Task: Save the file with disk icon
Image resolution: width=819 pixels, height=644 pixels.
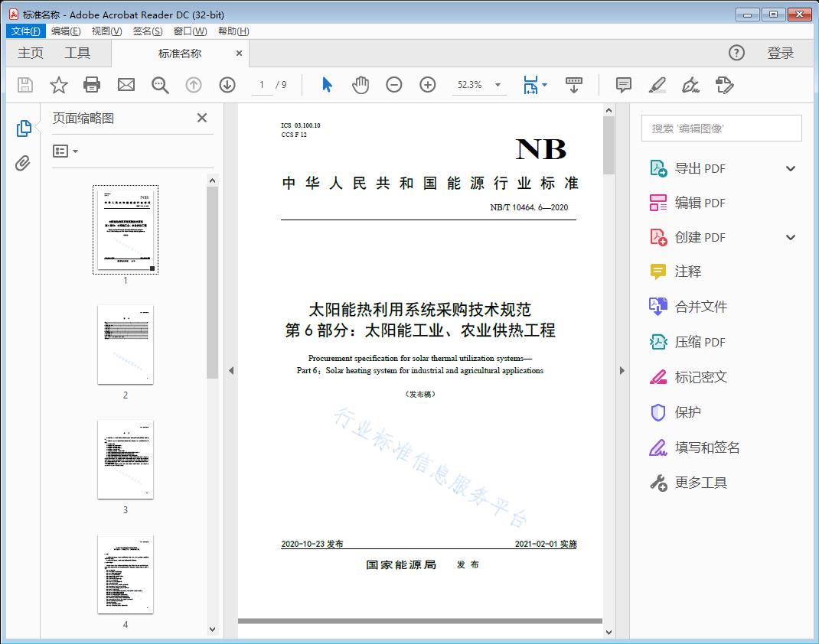Action: click(24, 85)
